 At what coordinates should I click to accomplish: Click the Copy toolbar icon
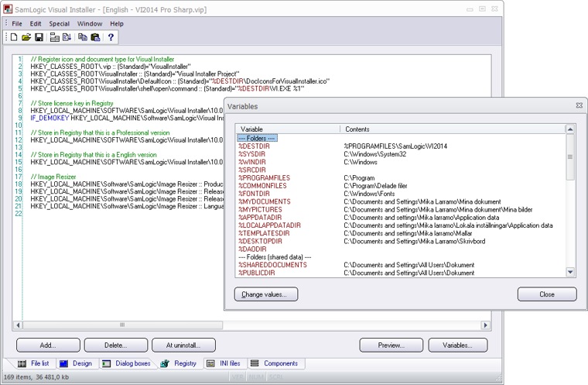(x=83, y=37)
